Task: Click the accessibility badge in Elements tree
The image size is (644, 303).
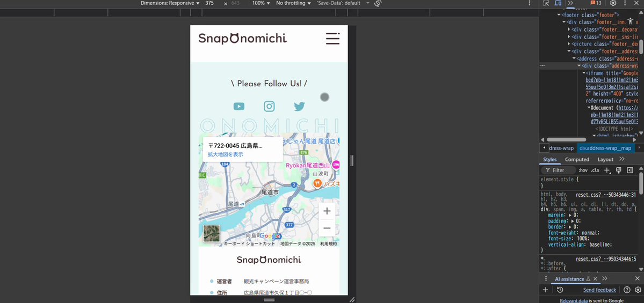Action: tap(631, 21)
